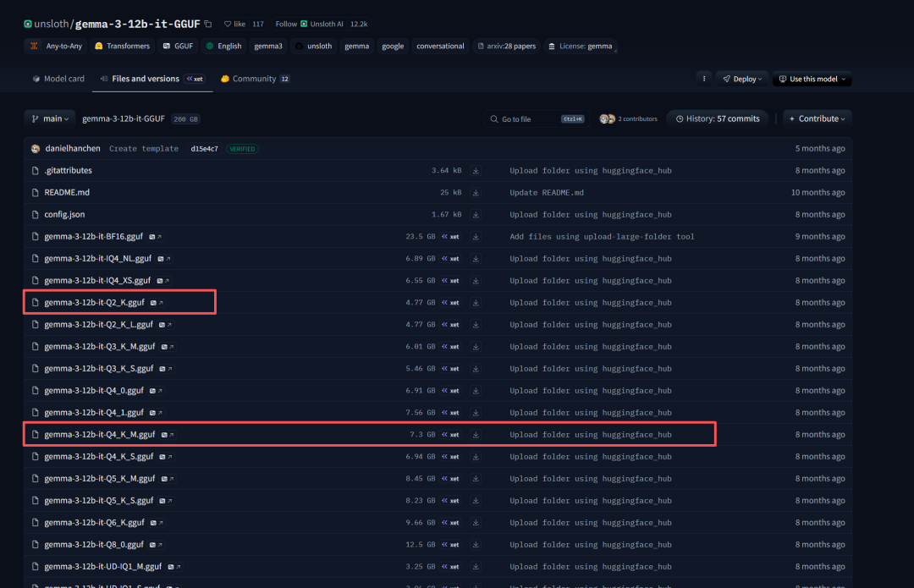The height and width of the screenshot is (588, 914).
Task: Expand the Deploy dropdown
Action: [x=742, y=79]
